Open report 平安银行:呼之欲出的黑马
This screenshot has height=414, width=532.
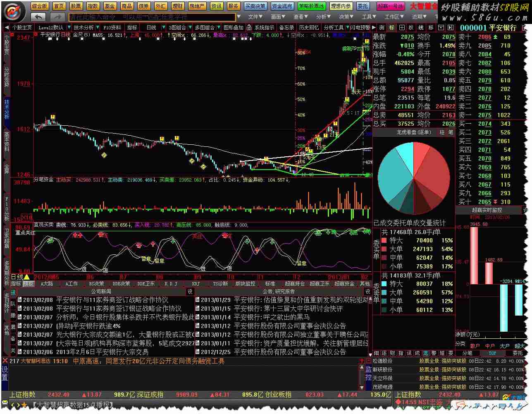pyautogui.click(x=272, y=317)
